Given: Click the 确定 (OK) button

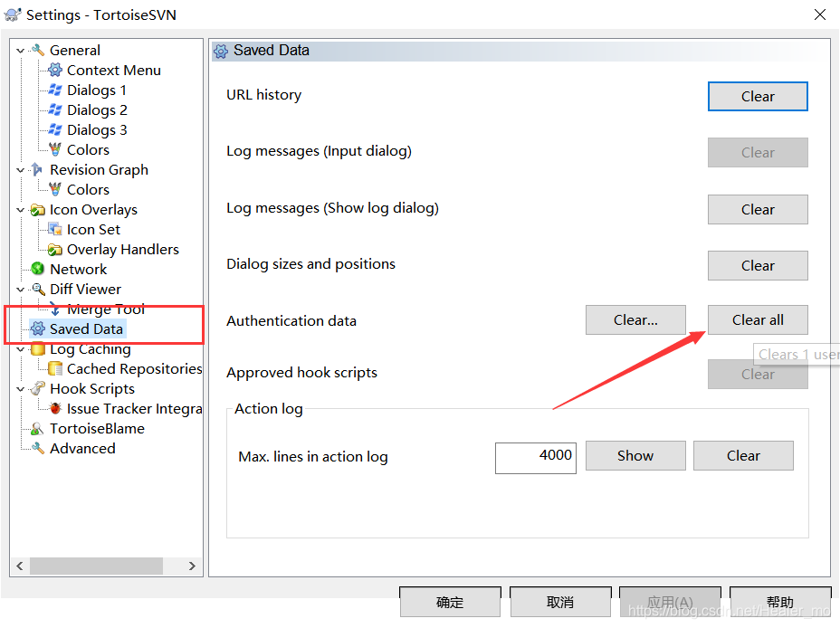Looking at the screenshot, I should 450,603.
